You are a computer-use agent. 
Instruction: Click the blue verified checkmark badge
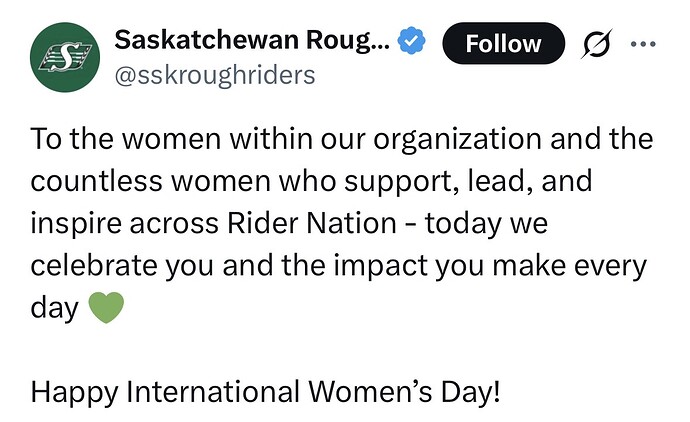click(x=411, y=41)
